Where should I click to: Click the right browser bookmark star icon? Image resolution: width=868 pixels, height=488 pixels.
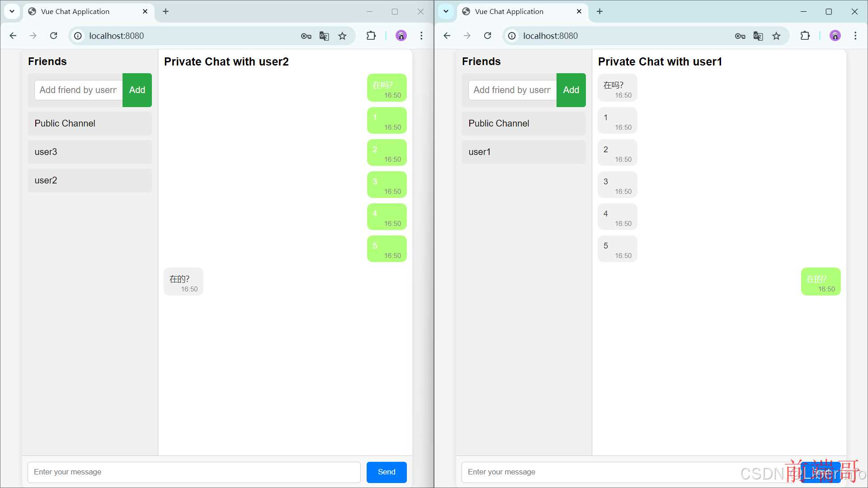(x=777, y=36)
